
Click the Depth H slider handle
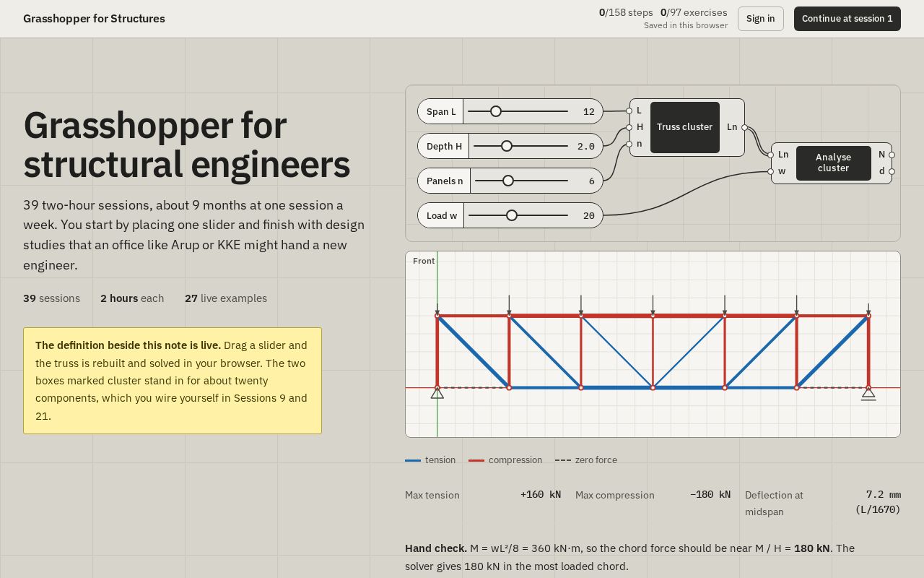click(x=507, y=146)
